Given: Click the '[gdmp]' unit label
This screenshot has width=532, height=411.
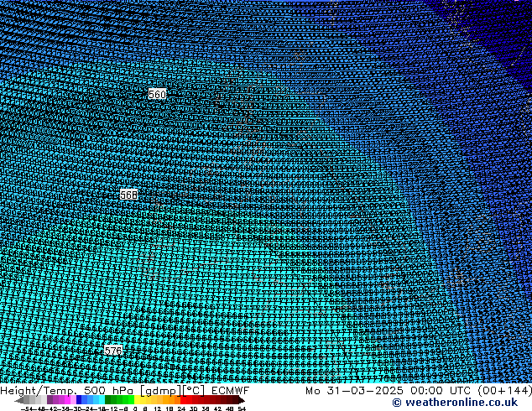Looking at the screenshot, I should pyautogui.click(x=160, y=391).
